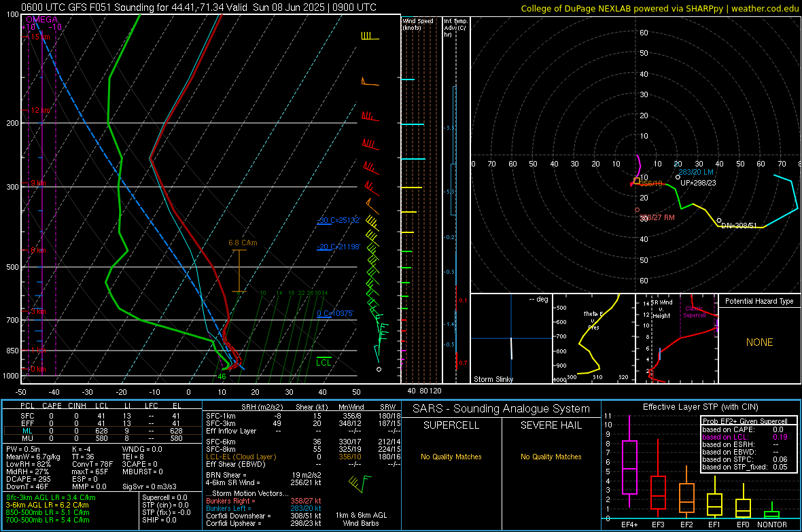Screen dimensions: 802x532
Task: Click the -30 C=25132' height label
Action: click(x=338, y=220)
